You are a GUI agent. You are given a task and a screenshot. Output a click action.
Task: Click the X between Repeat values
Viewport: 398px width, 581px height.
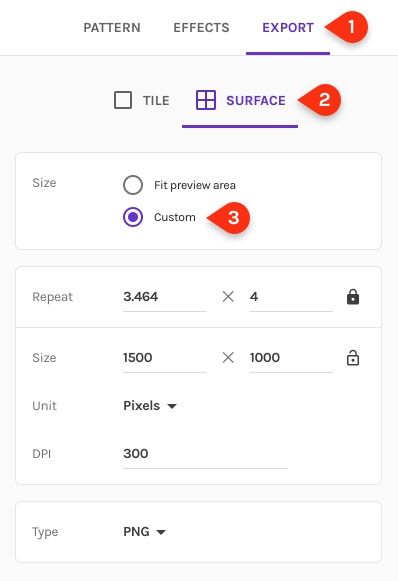click(228, 296)
